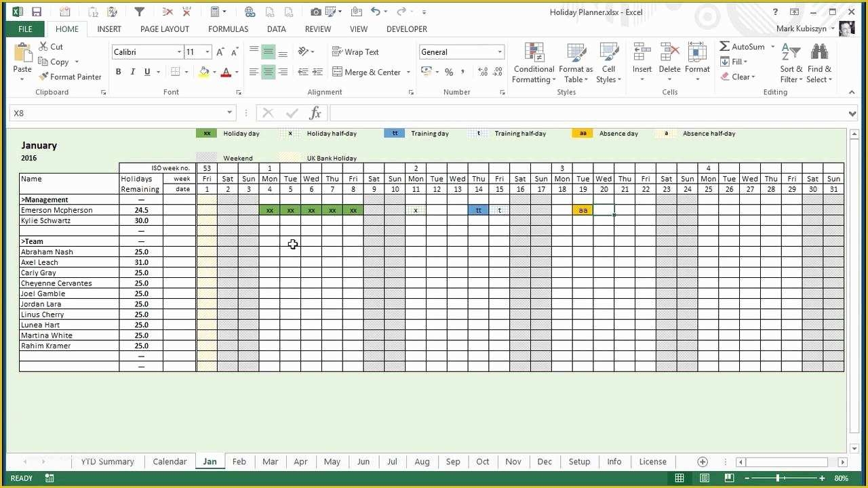The width and height of the screenshot is (868, 488).
Task: Switch to the Page Layout ribbon tab
Action: click(164, 29)
